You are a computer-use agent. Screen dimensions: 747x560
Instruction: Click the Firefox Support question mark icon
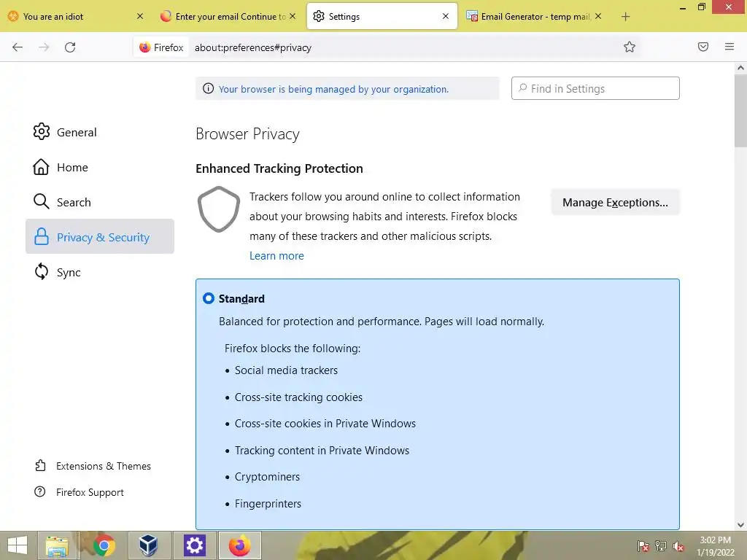click(x=40, y=491)
